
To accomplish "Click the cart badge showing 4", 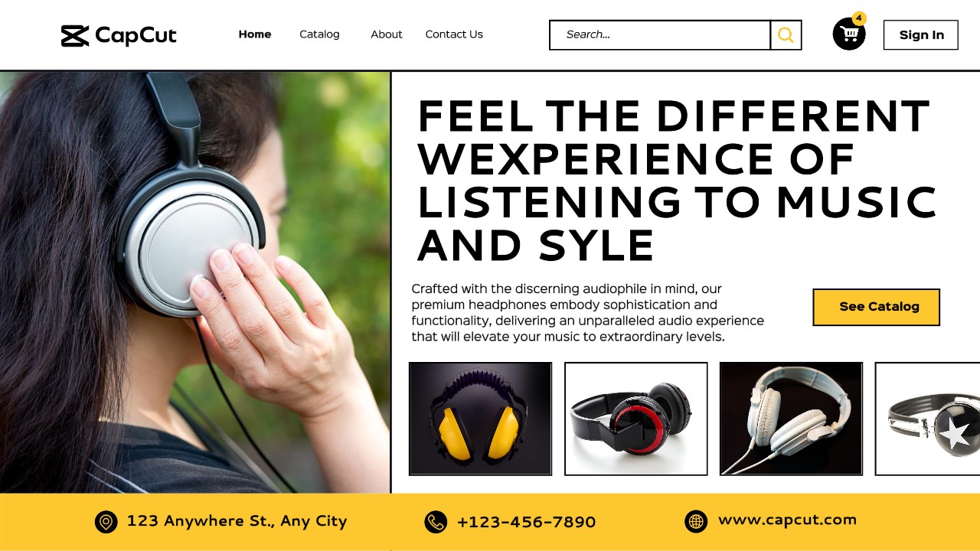I will pos(859,18).
